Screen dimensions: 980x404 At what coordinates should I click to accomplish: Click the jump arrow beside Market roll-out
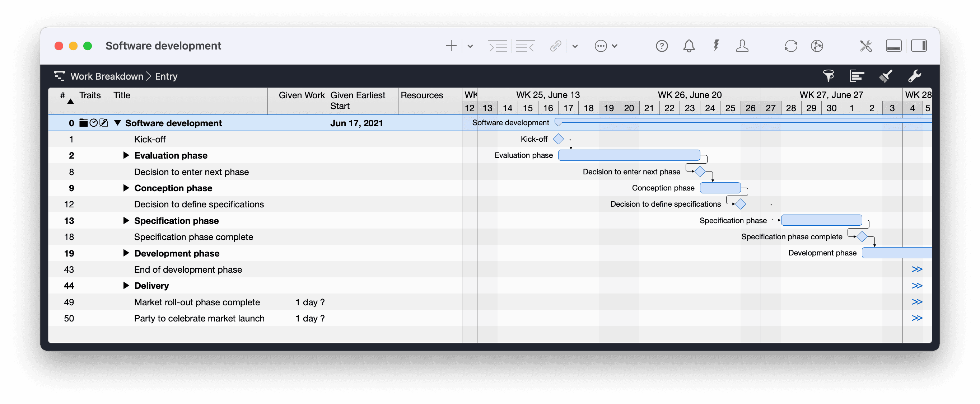coord(918,302)
